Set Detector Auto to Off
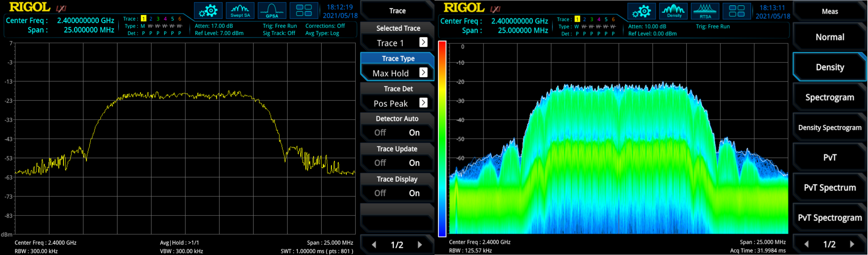The width and height of the screenshot is (868, 255). [380, 133]
